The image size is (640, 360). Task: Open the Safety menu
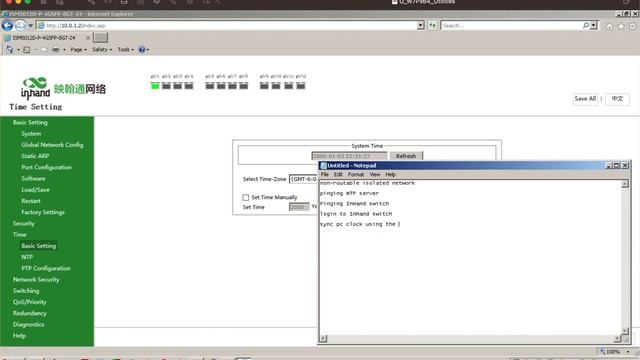(102, 49)
